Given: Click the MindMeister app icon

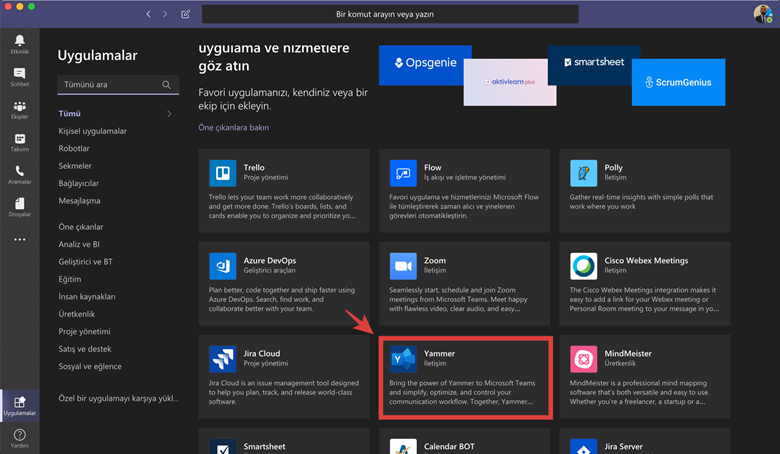Looking at the screenshot, I should tap(584, 359).
